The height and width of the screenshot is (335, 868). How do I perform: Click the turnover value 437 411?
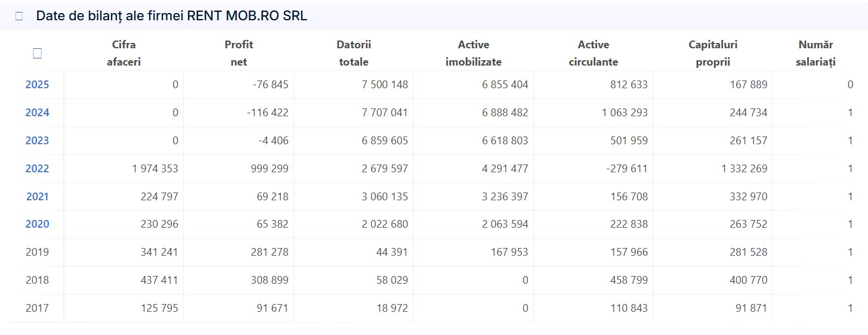click(159, 280)
